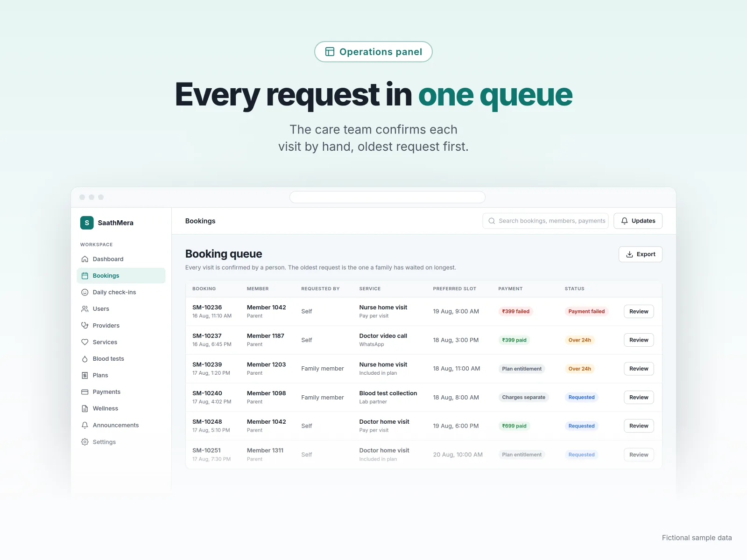Screen dimensions: 747x560
Task: Focus the Search bookings, members, payments field
Action: point(545,221)
